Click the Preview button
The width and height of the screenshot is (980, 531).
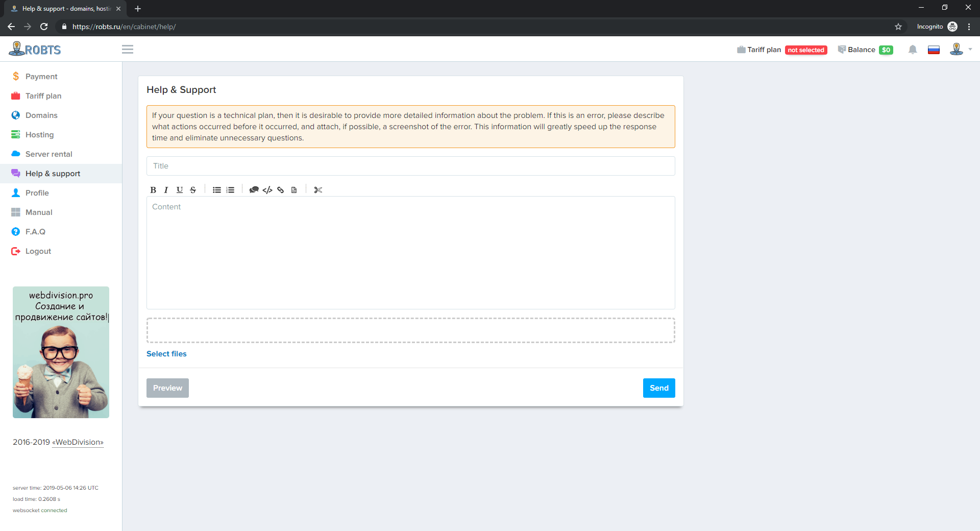(167, 388)
